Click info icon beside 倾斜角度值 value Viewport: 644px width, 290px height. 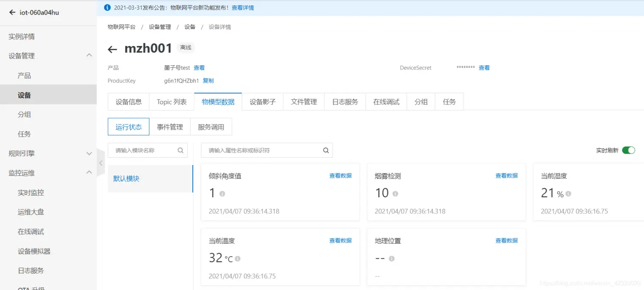[222, 194]
